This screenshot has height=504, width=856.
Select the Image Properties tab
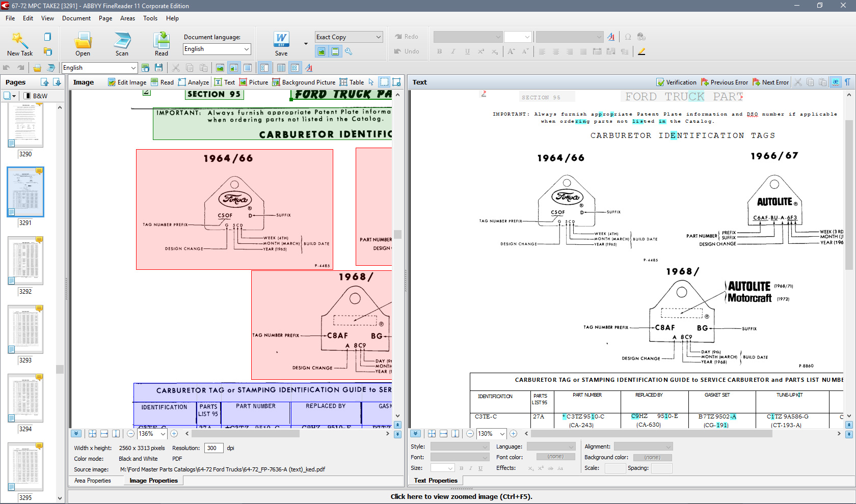coord(153,481)
